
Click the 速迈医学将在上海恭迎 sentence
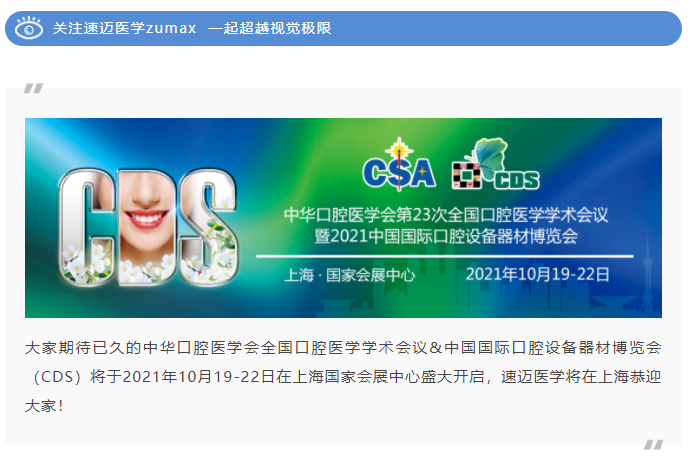pyautogui.click(x=581, y=377)
